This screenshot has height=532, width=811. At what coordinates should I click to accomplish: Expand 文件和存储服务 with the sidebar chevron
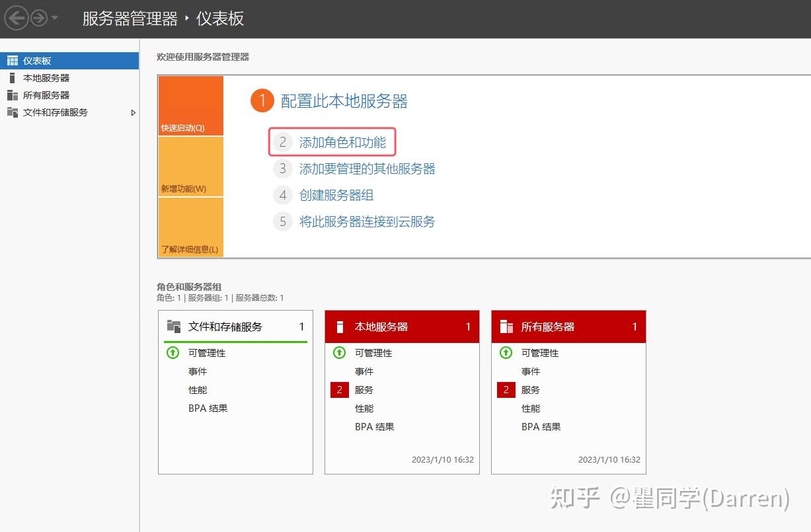[x=134, y=112]
